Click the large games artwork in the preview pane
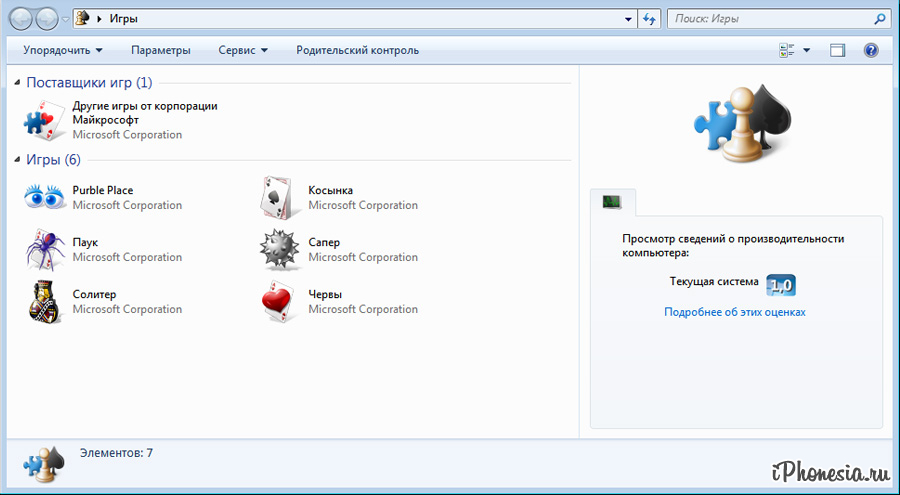The image size is (900, 495). tap(742, 123)
